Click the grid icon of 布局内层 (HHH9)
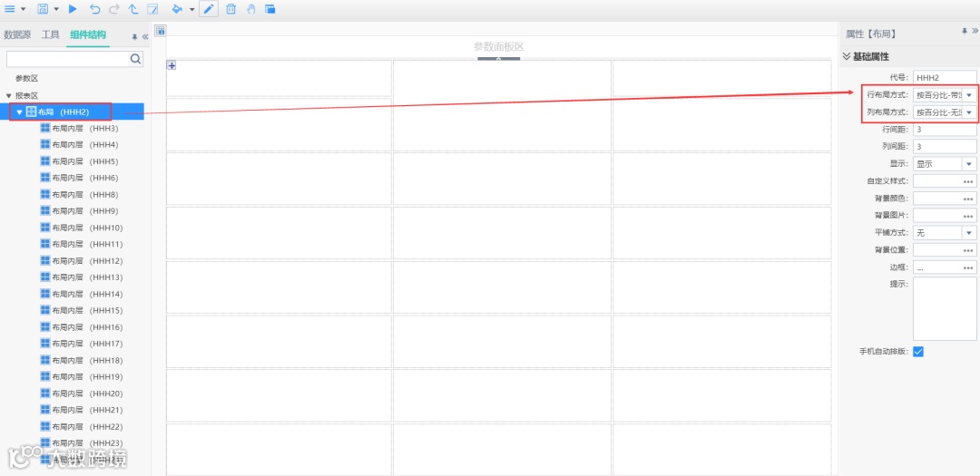Viewport: 980px width, 476px height. click(x=45, y=210)
